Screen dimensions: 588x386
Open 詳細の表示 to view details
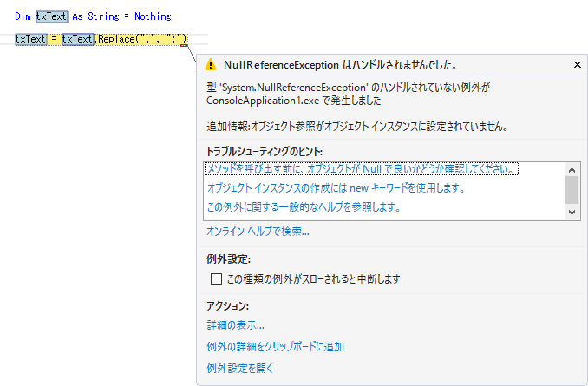click(x=236, y=325)
